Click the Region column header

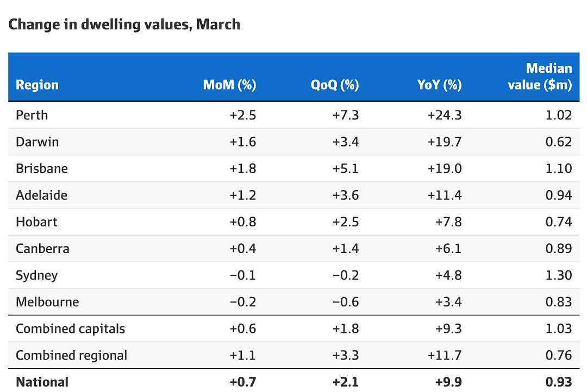(37, 85)
